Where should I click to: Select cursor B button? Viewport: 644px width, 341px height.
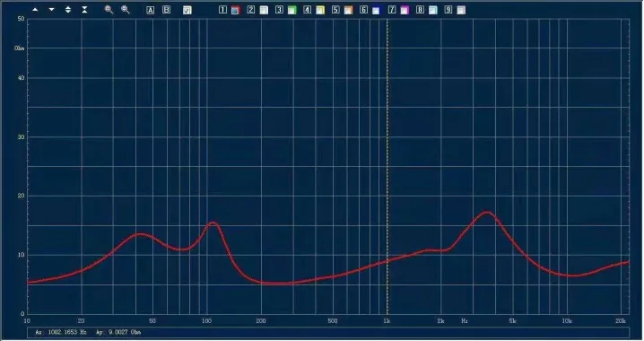(x=166, y=10)
